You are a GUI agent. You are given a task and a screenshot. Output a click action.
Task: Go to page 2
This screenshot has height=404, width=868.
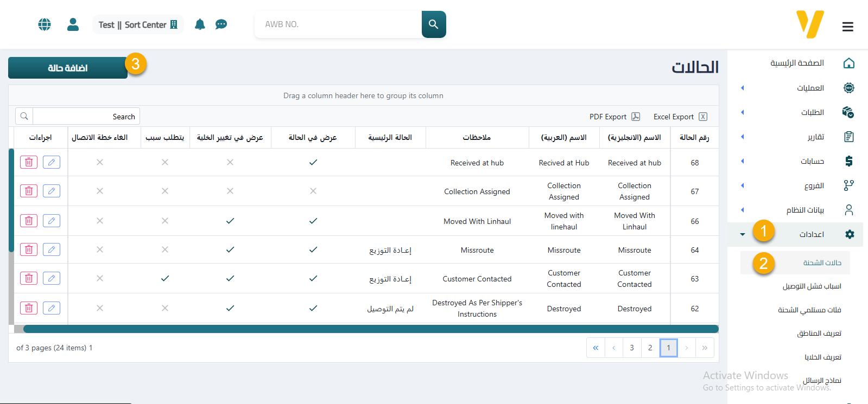tap(650, 348)
